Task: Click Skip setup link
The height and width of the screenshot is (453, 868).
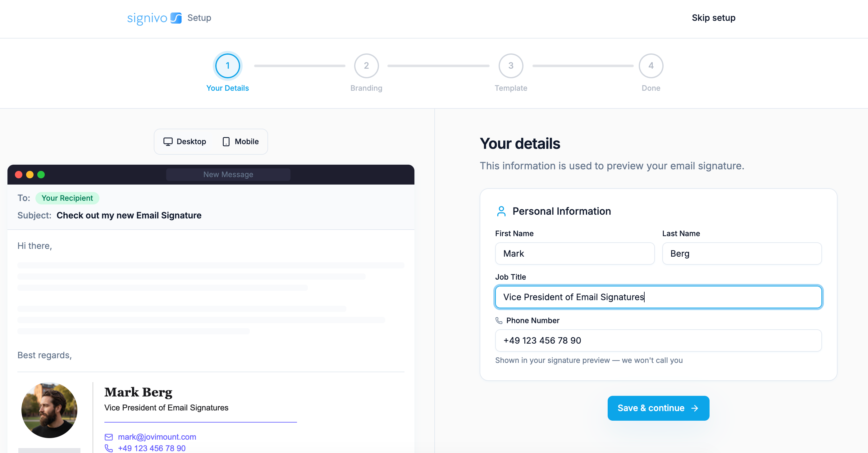Action: (714, 18)
